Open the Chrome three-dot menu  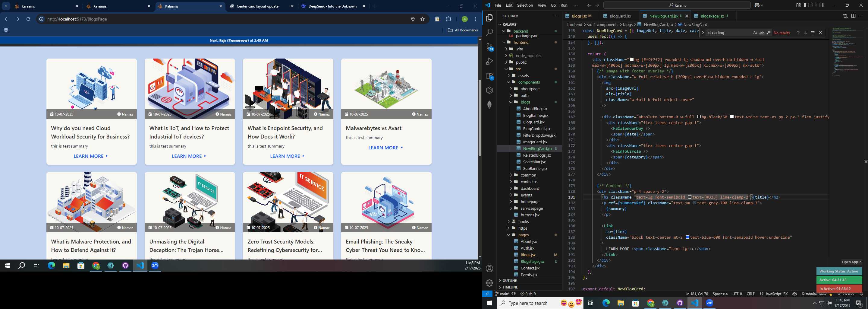coord(476,19)
